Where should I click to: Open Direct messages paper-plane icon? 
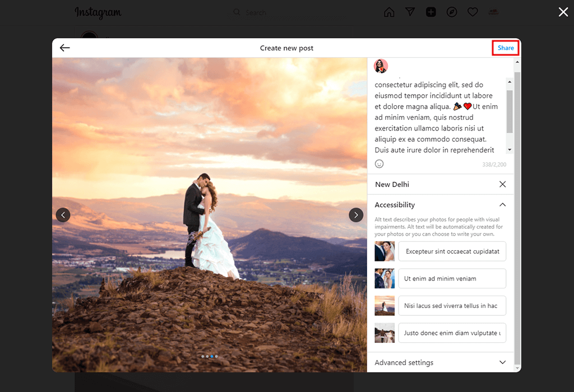point(410,12)
